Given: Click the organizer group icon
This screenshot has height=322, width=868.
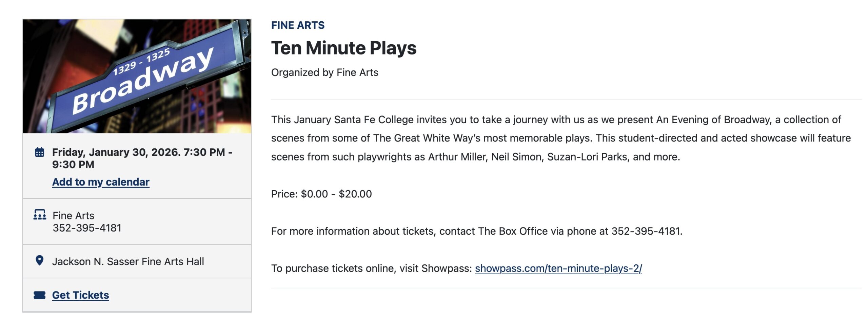Looking at the screenshot, I should 40,215.
